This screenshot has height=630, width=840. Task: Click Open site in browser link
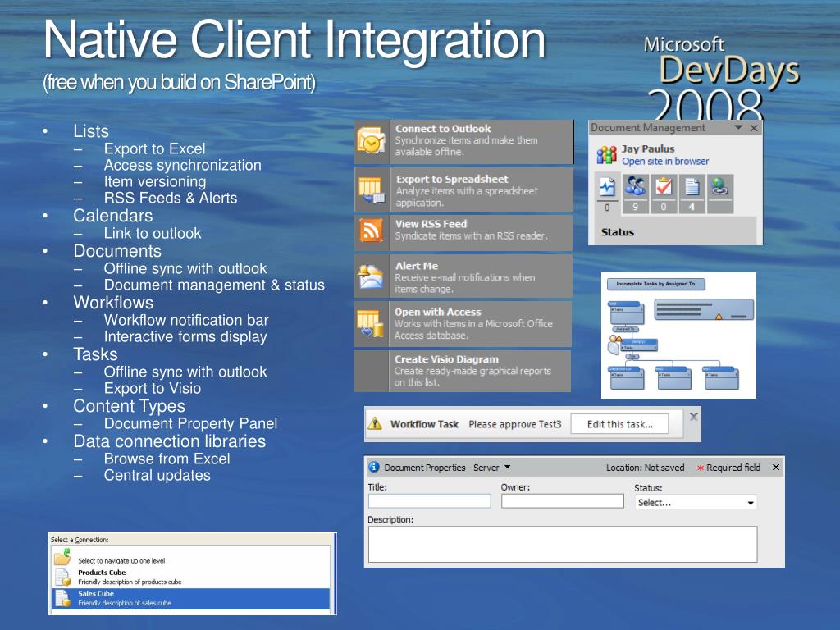[664, 162]
